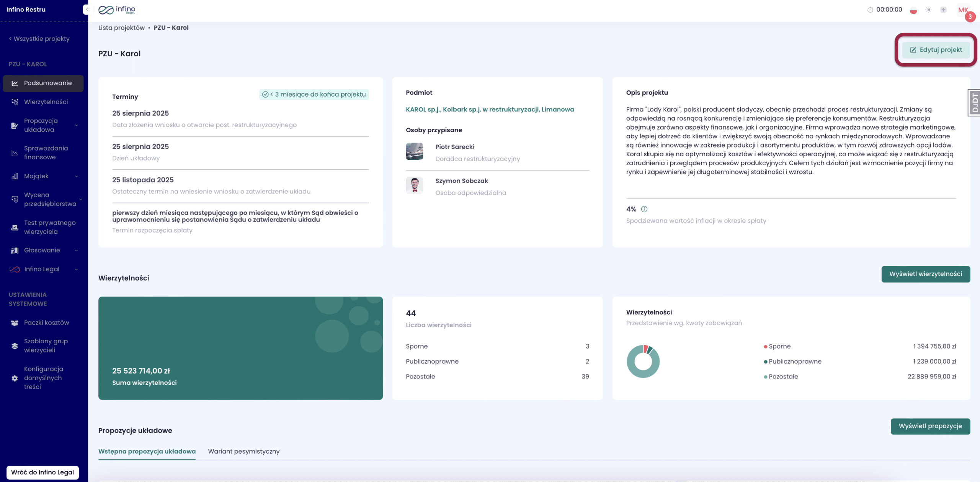Switch to Wariant pesymistyczny tab
Viewport: 980px width, 482px height.
click(x=243, y=451)
